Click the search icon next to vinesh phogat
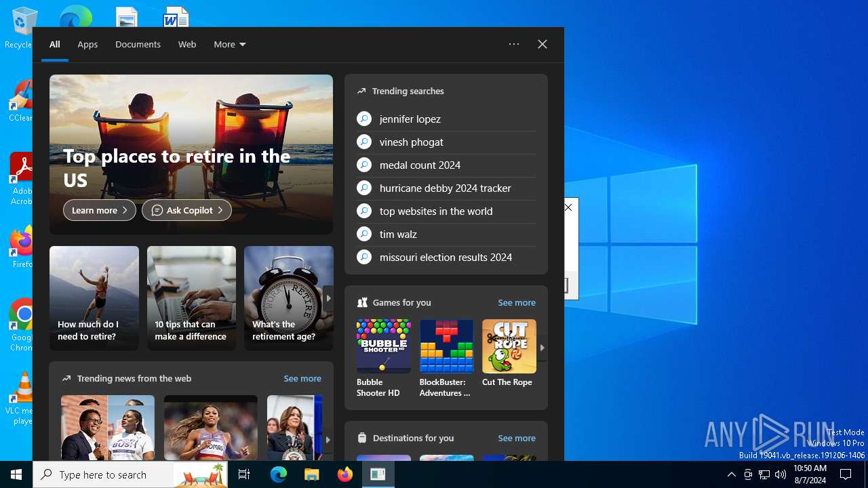868x488 pixels. pyautogui.click(x=364, y=142)
